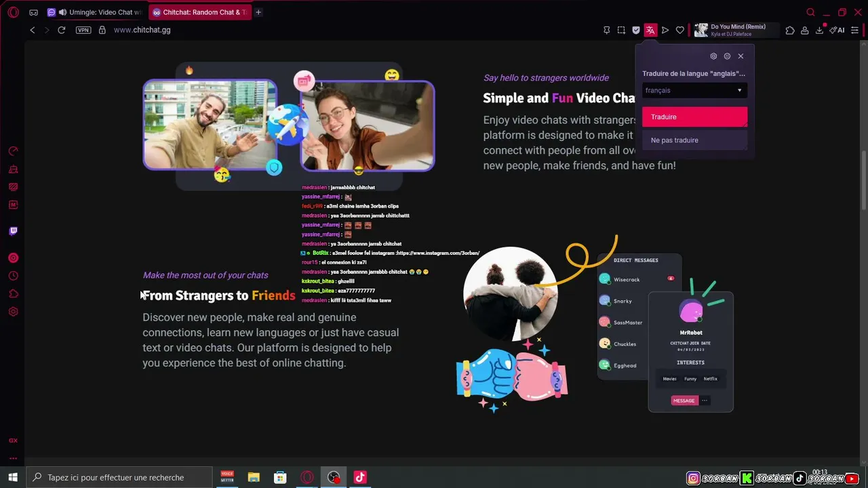
Task: Open the Opera menu logo
Action: [x=13, y=12]
